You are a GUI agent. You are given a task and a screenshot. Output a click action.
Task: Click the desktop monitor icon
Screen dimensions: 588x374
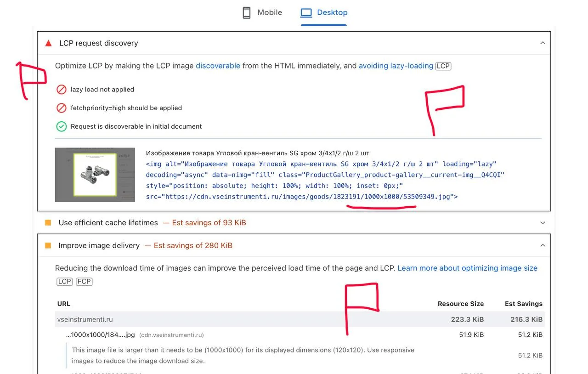pos(306,13)
